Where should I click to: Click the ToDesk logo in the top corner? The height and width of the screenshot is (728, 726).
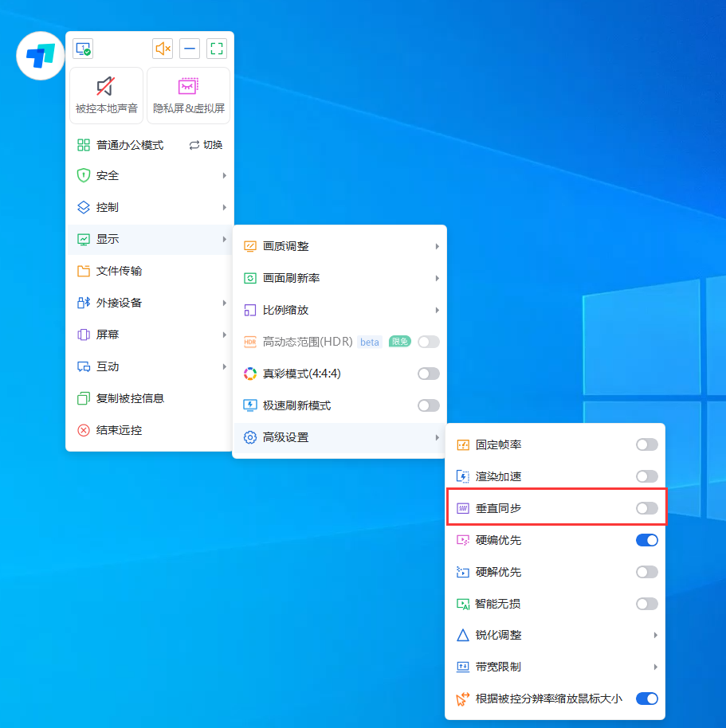40,56
